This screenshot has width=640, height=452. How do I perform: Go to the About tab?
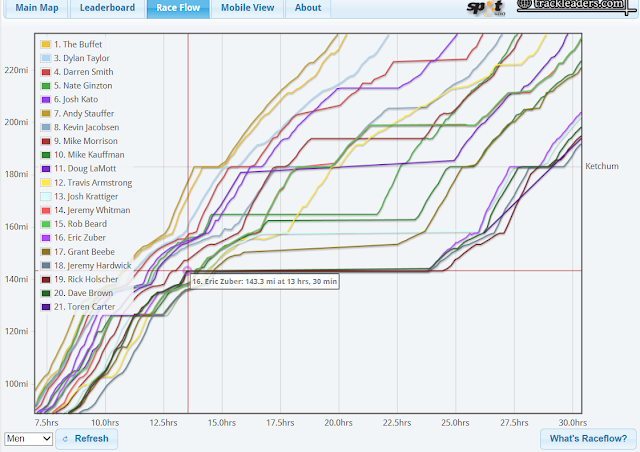pyautogui.click(x=308, y=8)
